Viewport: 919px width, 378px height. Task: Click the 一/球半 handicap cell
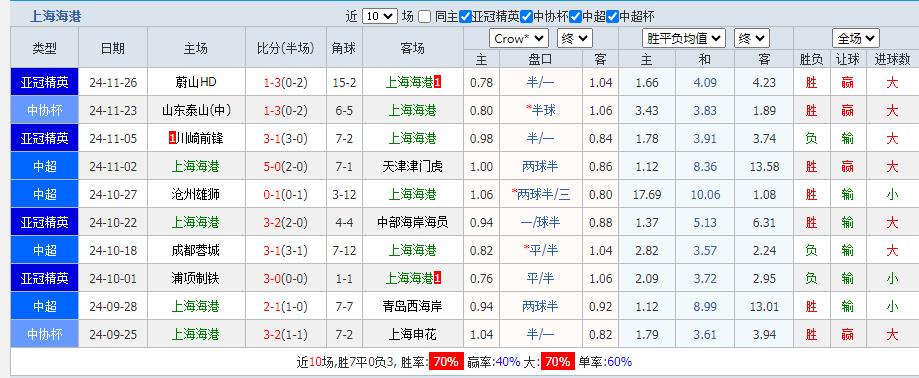[540, 223]
